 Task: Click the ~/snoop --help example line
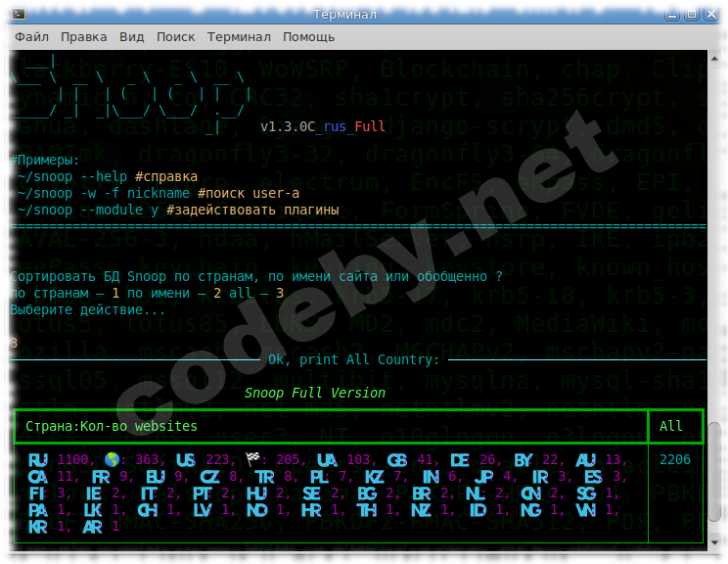[108, 176]
